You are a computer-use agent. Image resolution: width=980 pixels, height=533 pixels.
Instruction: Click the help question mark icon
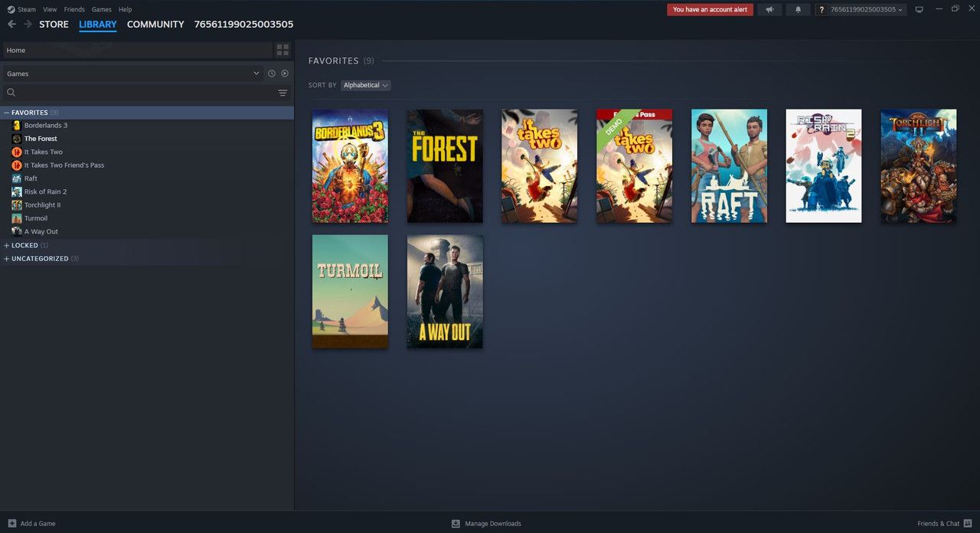click(822, 10)
